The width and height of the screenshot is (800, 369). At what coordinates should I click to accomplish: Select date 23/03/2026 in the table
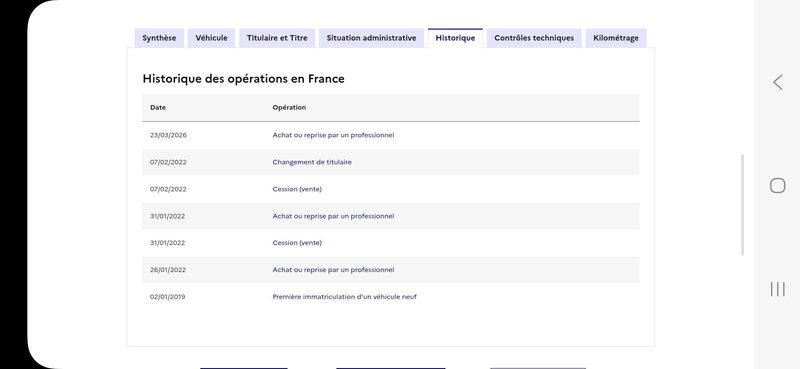coord(168,135)
